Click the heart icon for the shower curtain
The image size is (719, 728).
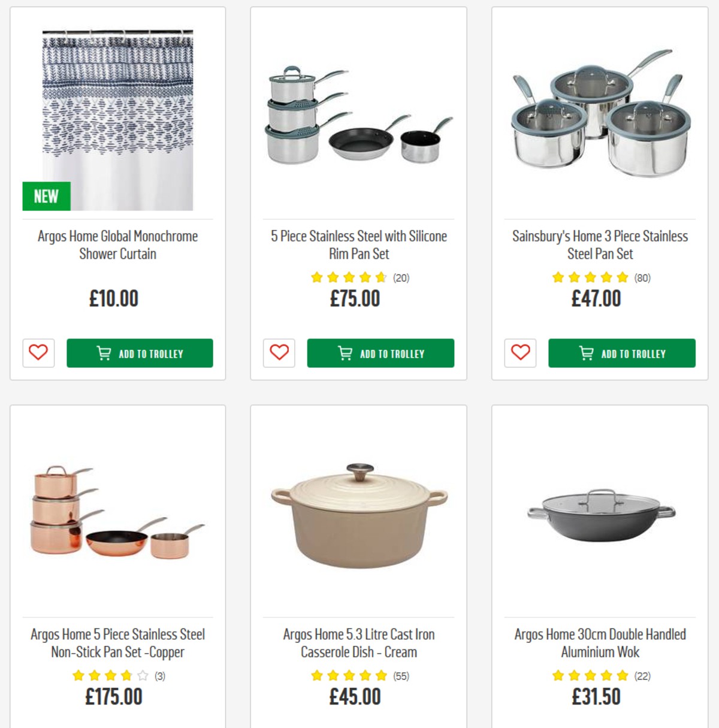tap(38, 353)
